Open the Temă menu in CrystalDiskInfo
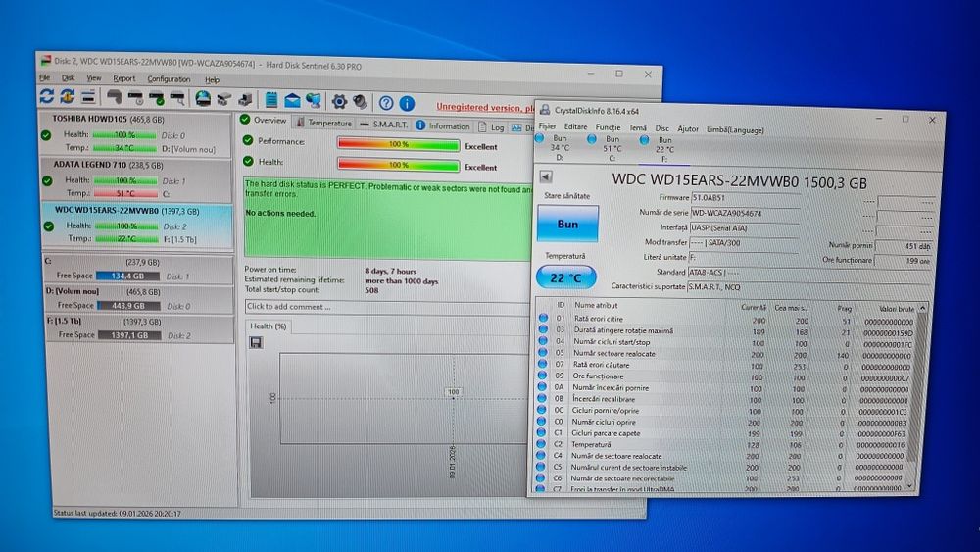Screen dimensions: 980x552 coord(638,127)
